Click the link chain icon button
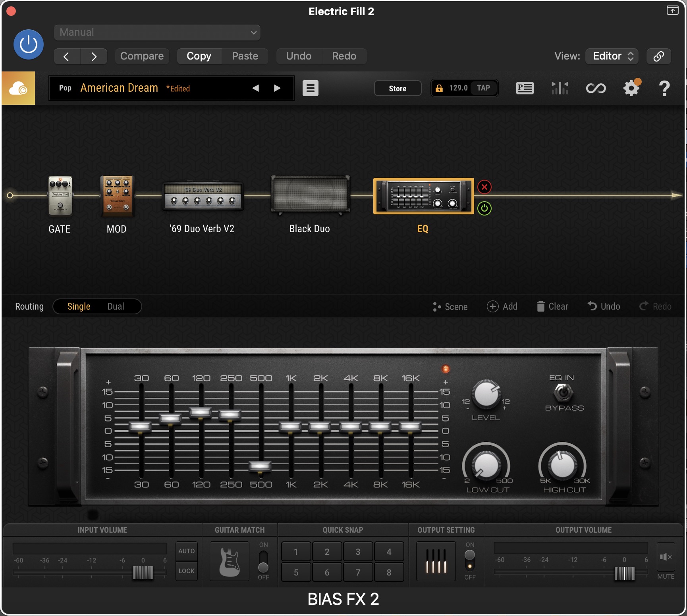The width and height of the screenshot is (687, 616). [x=659, y=56]
